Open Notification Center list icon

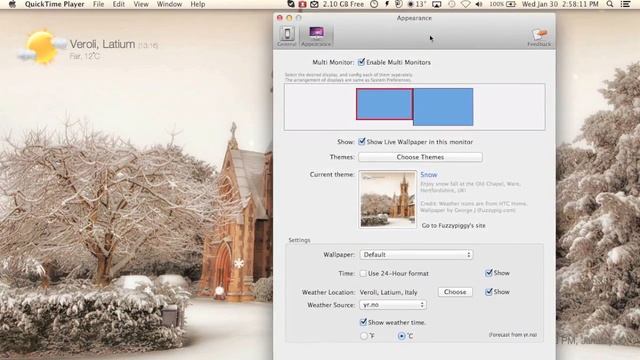pos(625,4)
